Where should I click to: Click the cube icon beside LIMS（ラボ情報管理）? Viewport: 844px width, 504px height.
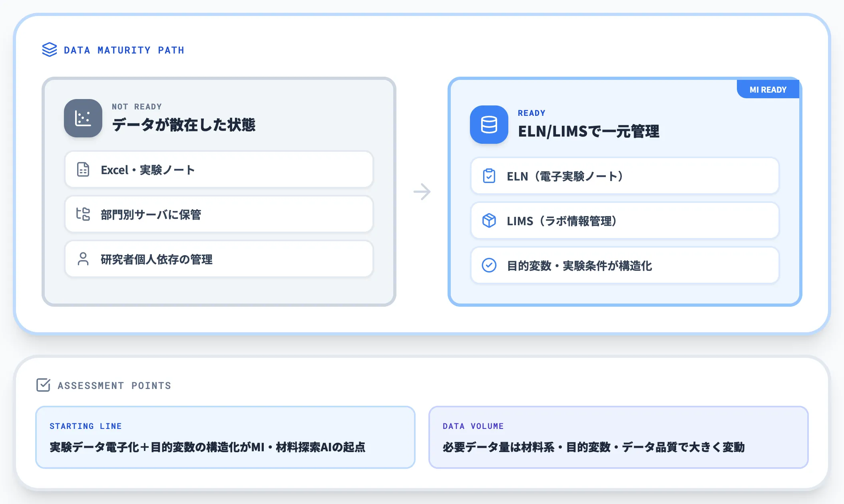pos(489,220)
